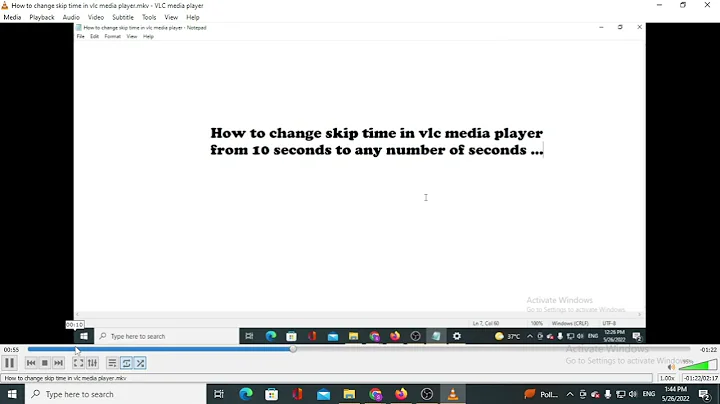Open the VLC playlist view
This screenshot has width=720, height=404.
[112, 363]
